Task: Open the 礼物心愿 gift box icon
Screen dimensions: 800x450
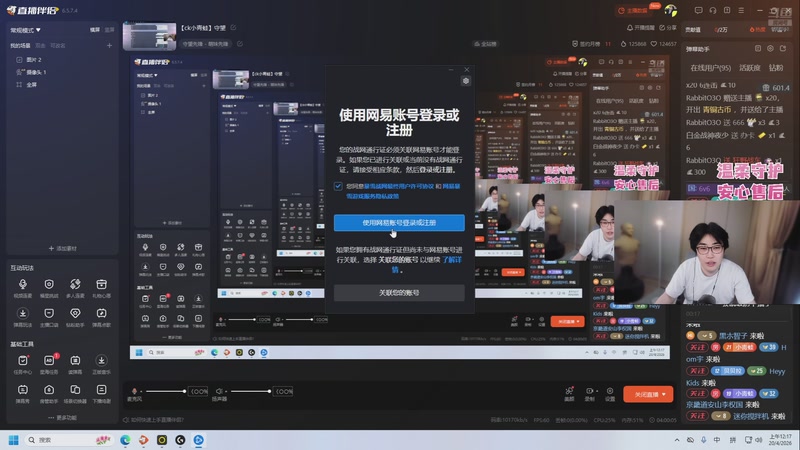Action: 102,285
